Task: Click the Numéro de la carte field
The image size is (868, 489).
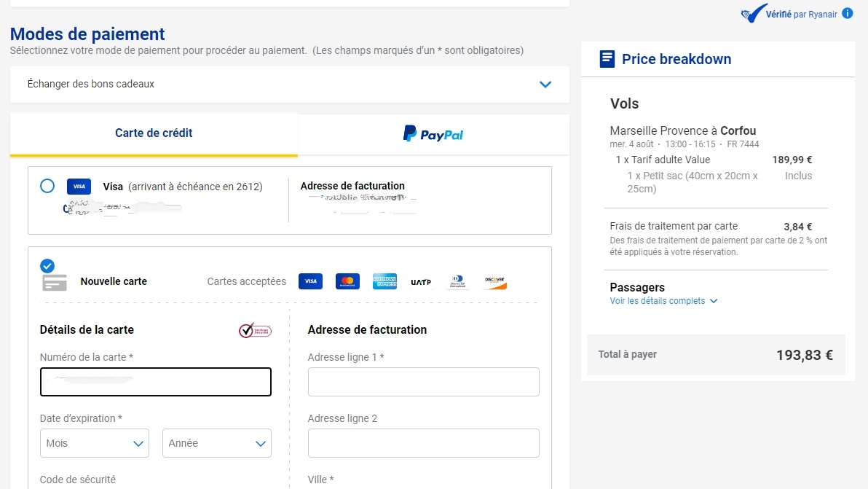Action: (155, 381)
